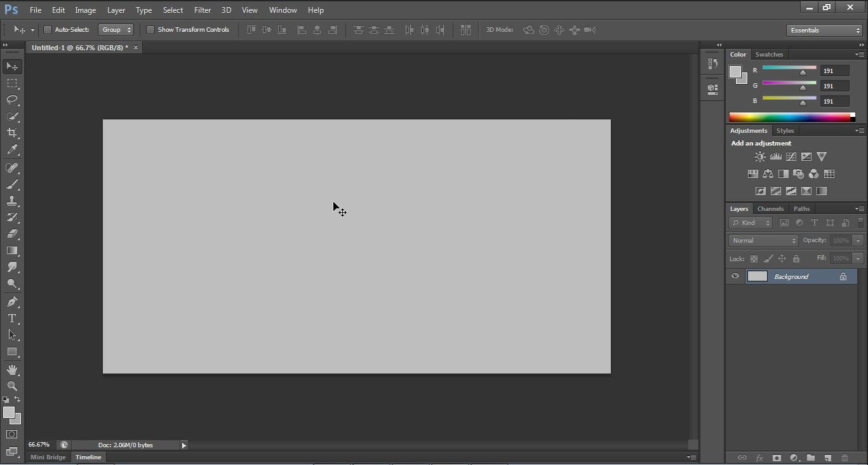Select the Lasso tool

12,100
